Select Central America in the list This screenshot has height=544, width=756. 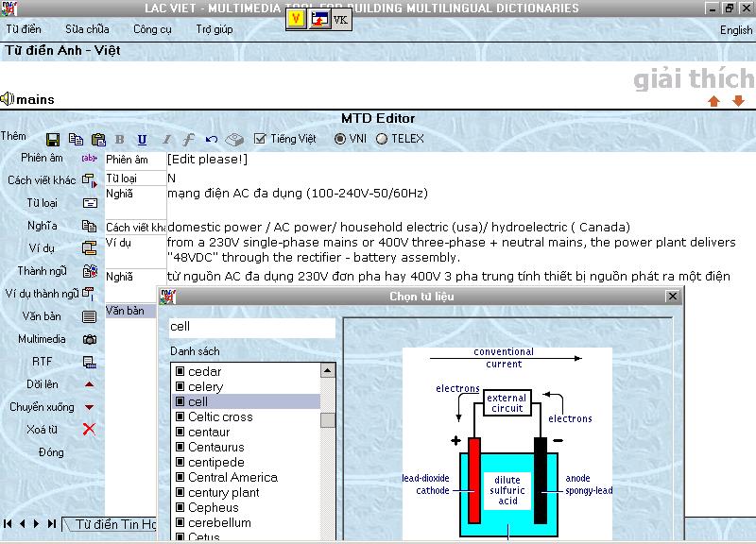[x=232, y=478]
